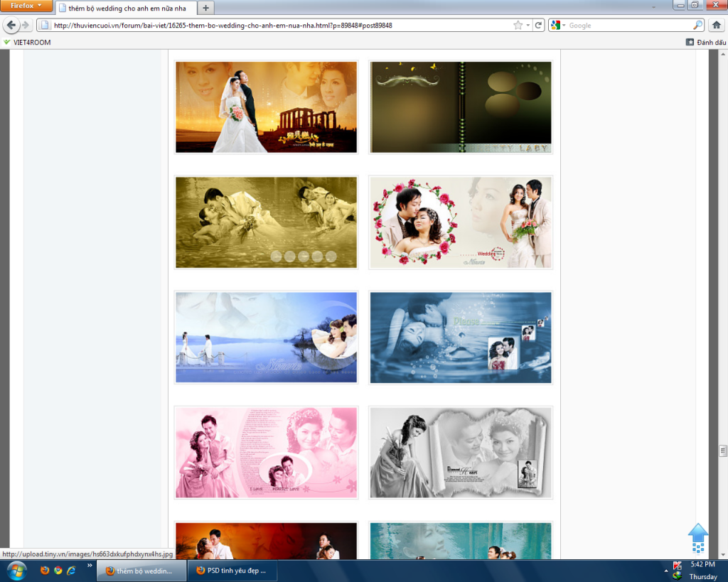728x582 pixels.
Task: Open the URL history dropdown arrow
Action: coord(528,26)
